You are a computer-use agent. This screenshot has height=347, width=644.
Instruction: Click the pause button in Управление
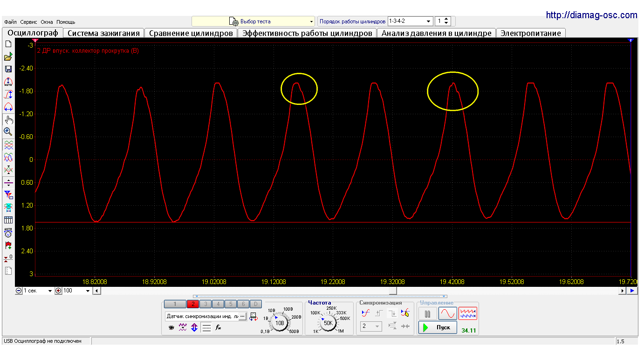click(427, 313)
